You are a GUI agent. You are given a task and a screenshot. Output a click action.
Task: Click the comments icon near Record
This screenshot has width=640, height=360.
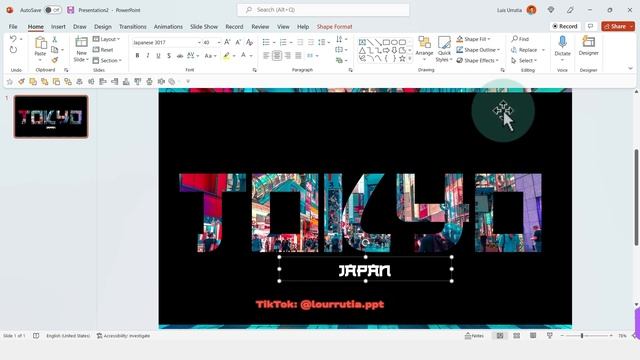click(591, 26)
